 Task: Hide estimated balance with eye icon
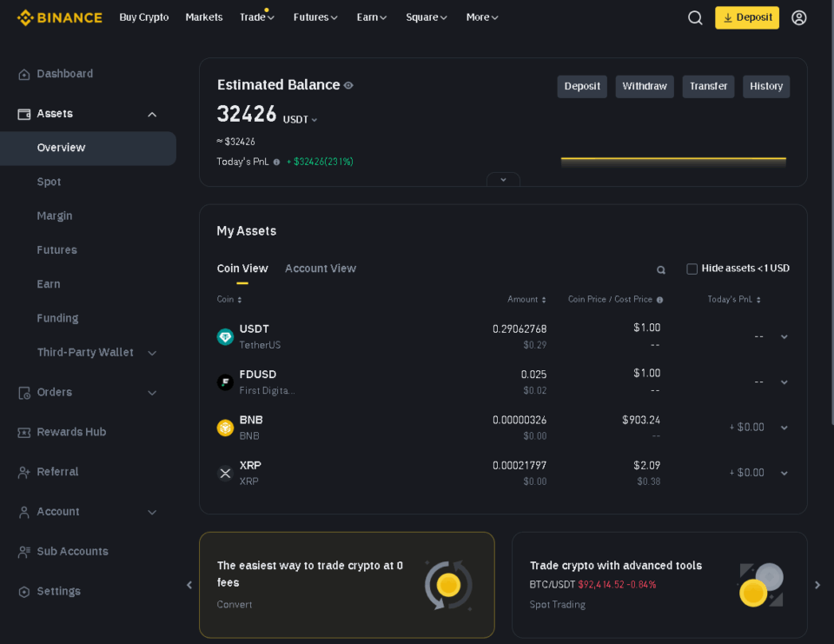pos(348,85)
